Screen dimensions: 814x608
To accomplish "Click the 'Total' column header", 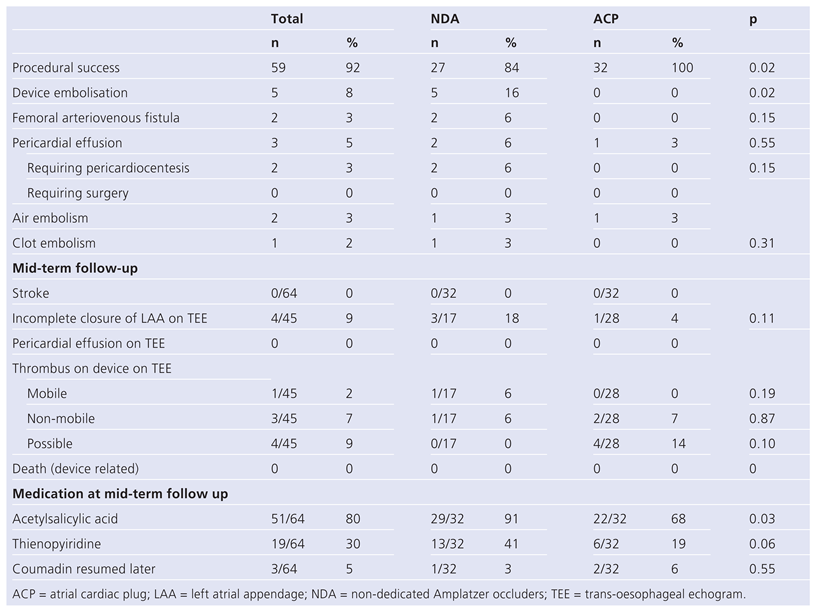I will point(287,19).
